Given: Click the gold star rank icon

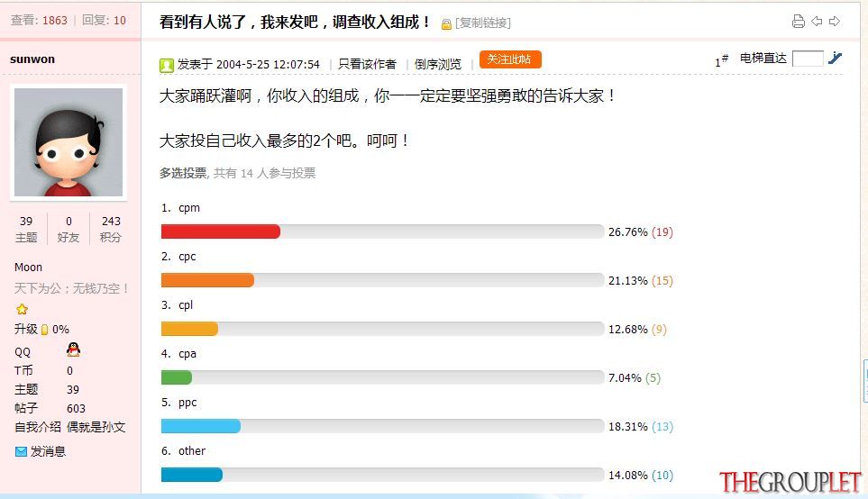Looking at the screenshot, I should pos(23,309).
